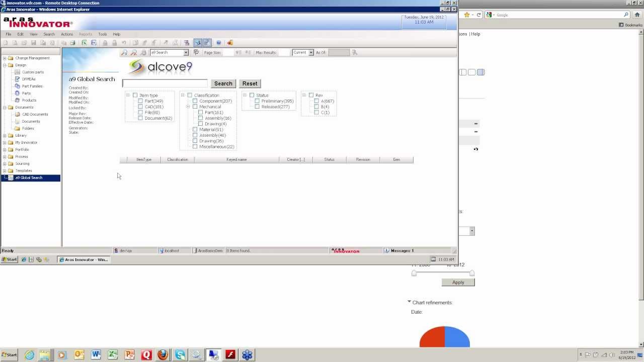
Task: Select a9 Global Search tree item
Action: click(29, 177)
